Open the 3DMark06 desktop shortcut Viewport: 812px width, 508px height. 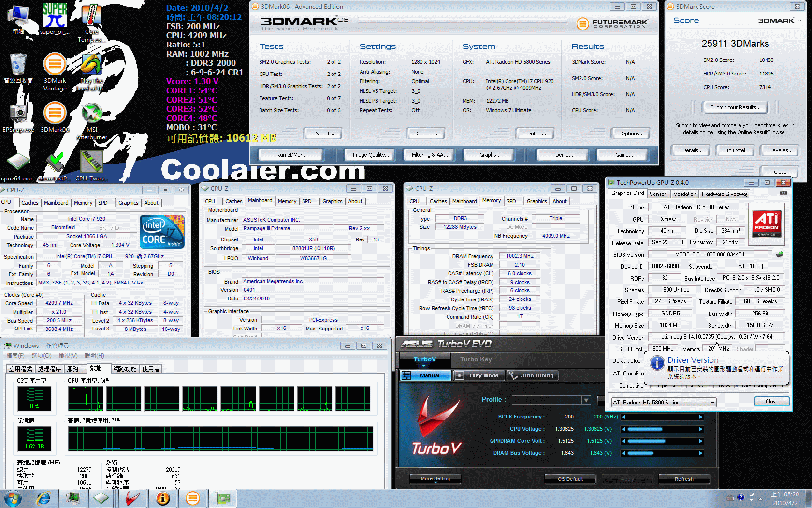[x=55, y=117]
